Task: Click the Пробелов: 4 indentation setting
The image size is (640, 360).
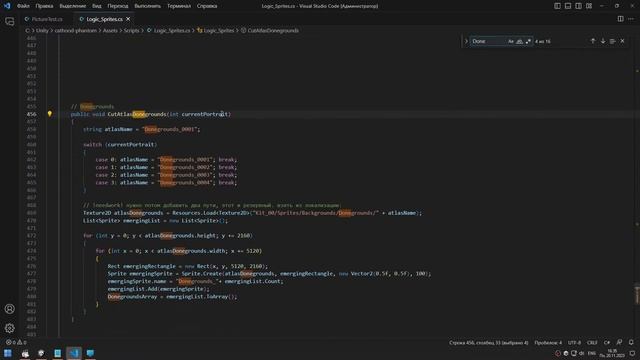Action: click(x=548, y=342)
